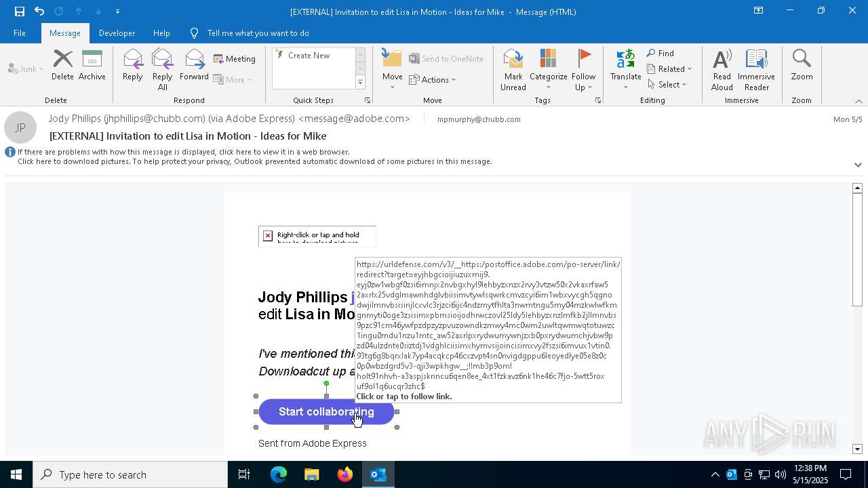Viewport: 868px width, 488px height.
Task: Switch to the Message ribbon tab
Action: click(x=65, y=33)
